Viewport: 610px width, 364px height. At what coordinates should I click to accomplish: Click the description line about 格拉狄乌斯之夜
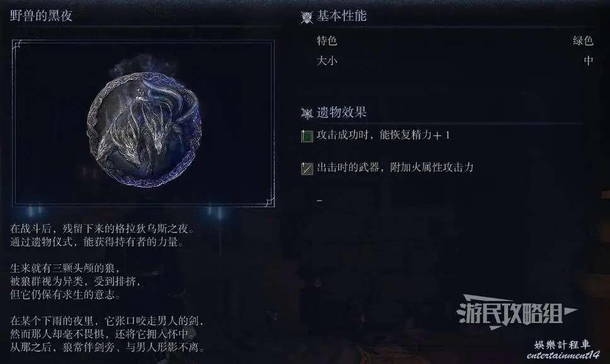point(101,228)
